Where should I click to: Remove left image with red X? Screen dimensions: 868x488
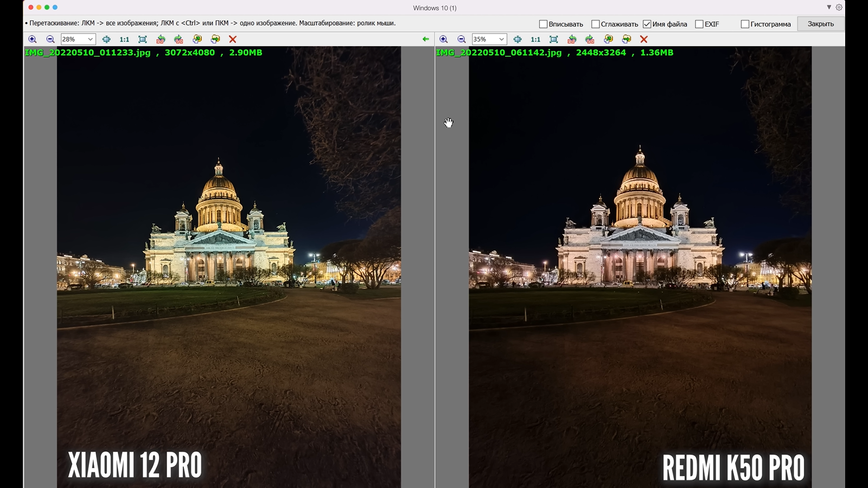(233, 39)
